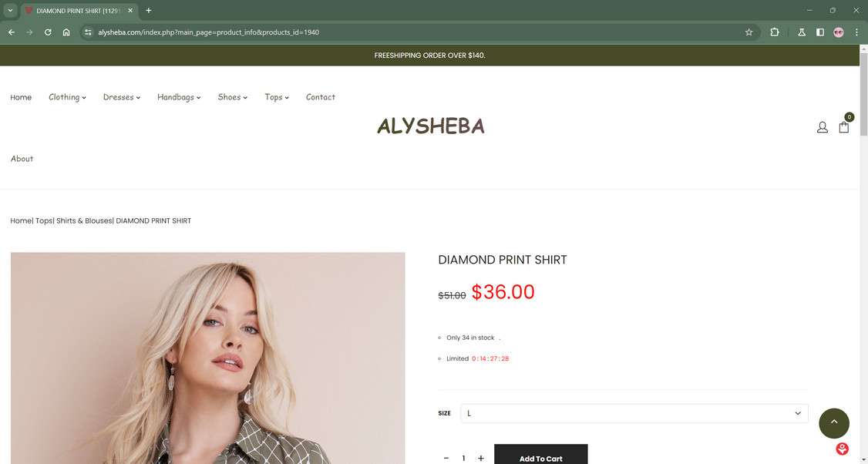Click the back-to-top arrow button
The height and width of the screenshot is (464, 868).
click(x=833, y=423)
